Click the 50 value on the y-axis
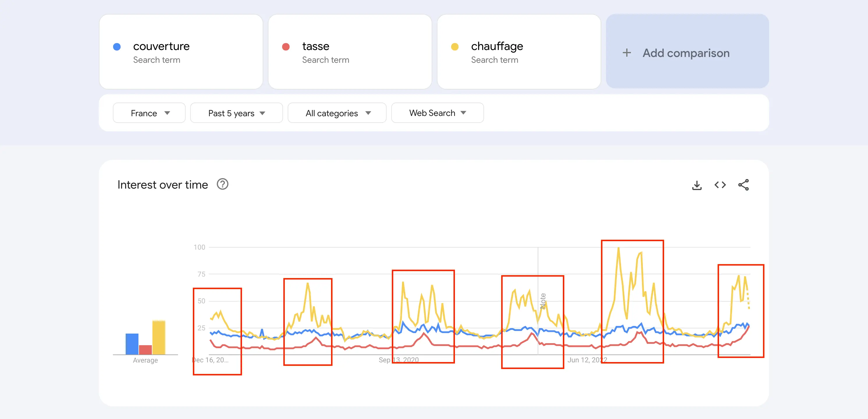 (x=201, y=301)
